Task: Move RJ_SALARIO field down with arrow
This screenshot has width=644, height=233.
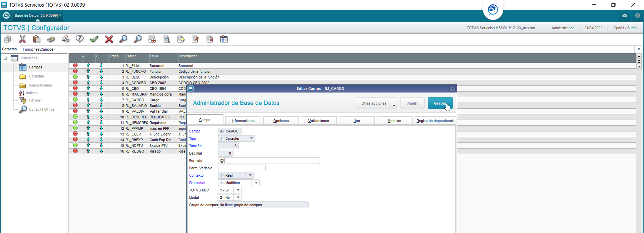Action: (101, 106)
